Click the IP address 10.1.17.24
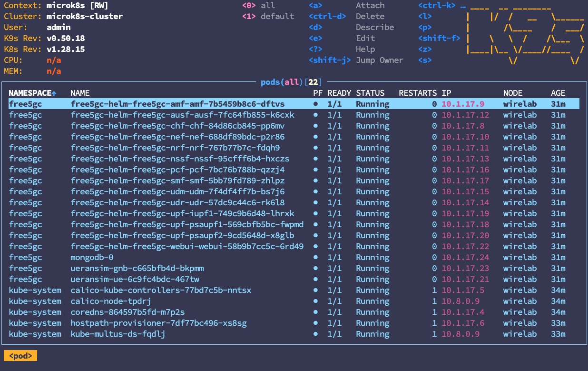Screen dimensions: 588x371 click(465, 257)
